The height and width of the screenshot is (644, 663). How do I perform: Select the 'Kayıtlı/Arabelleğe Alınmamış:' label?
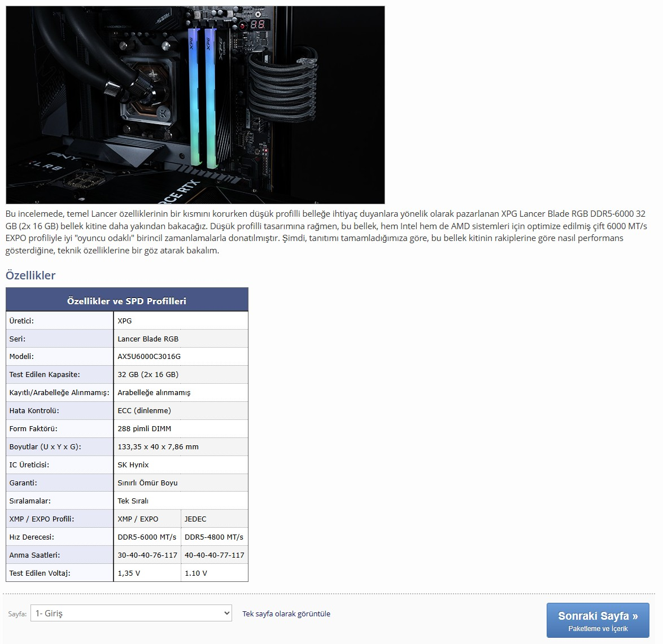[x=59, y=393]
